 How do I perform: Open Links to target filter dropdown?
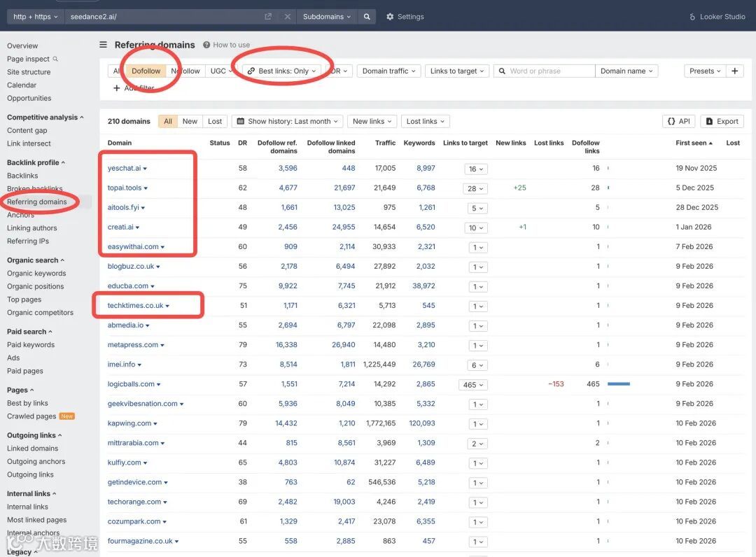click(457, 71)
